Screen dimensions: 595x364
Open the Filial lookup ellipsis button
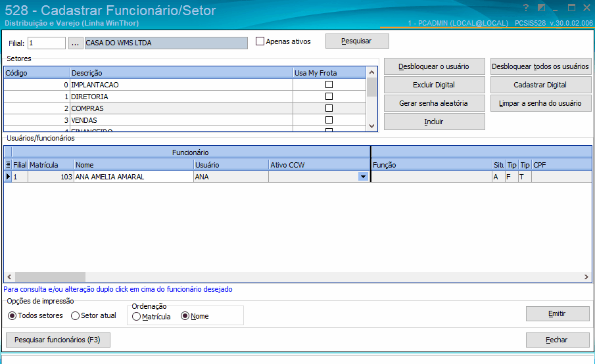pyautogui.click(x=76, y=43)
